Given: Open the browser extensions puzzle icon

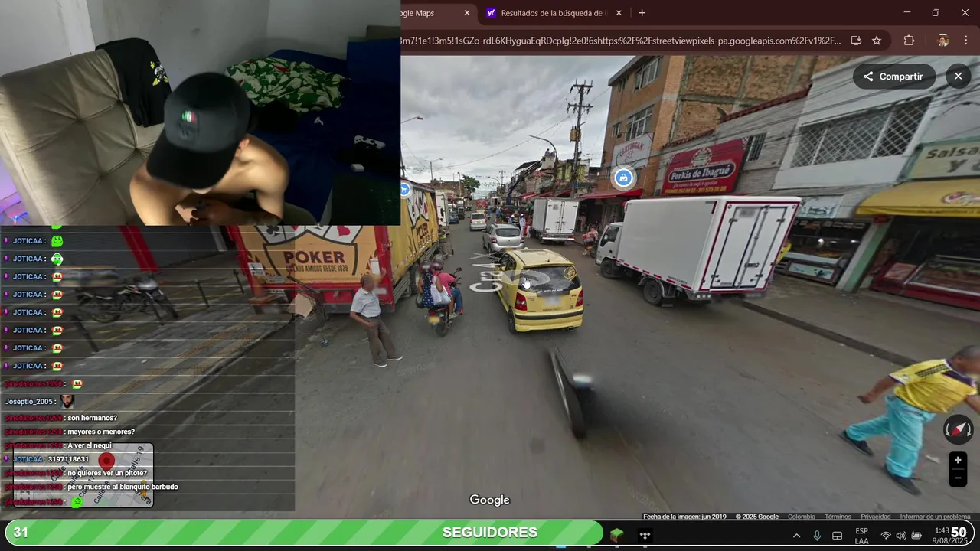Looking at the screenshot, I should (x=909, y=41).
